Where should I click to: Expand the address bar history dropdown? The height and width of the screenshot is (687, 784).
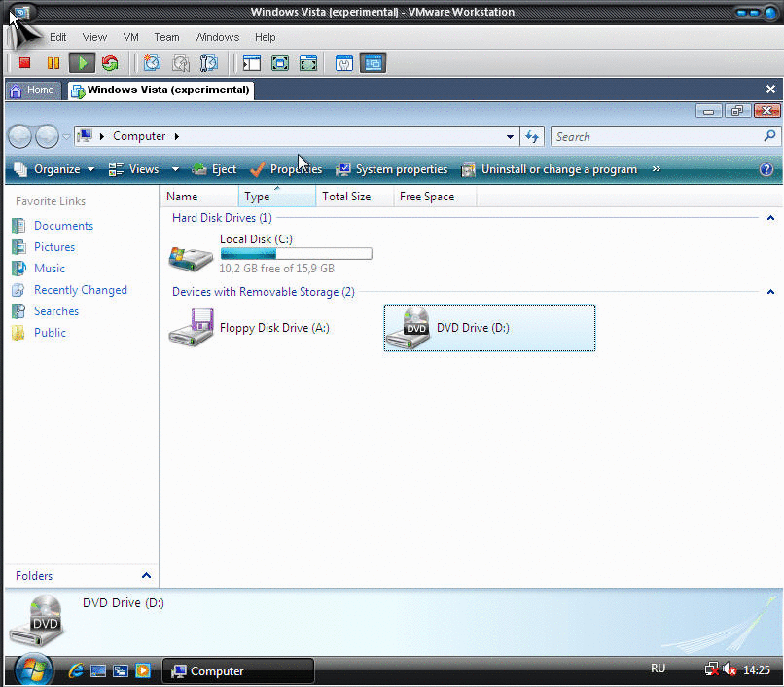tap(510, 136)
